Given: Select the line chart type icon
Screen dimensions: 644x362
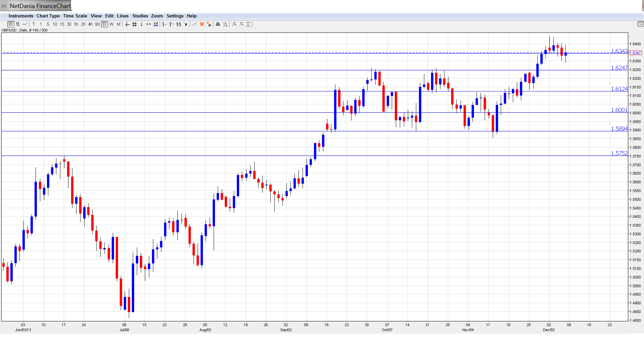Looking at the screenshot, I should (25, 24).
